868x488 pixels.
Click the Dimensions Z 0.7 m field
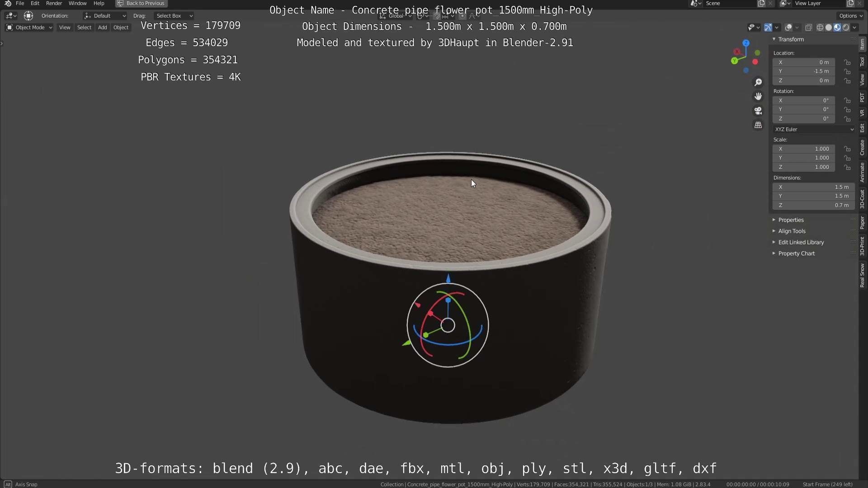[x=814, y=205]
